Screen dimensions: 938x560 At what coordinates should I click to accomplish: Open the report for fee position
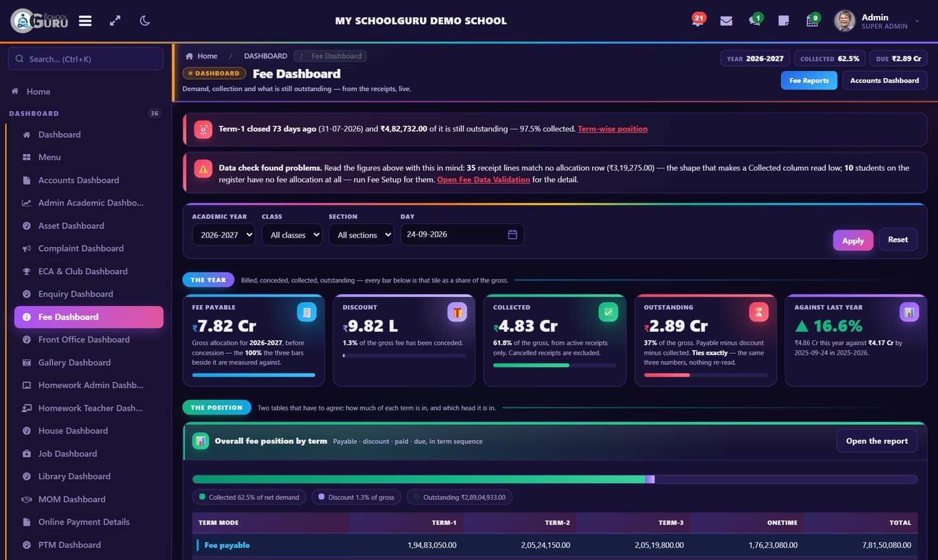(876, 441)
